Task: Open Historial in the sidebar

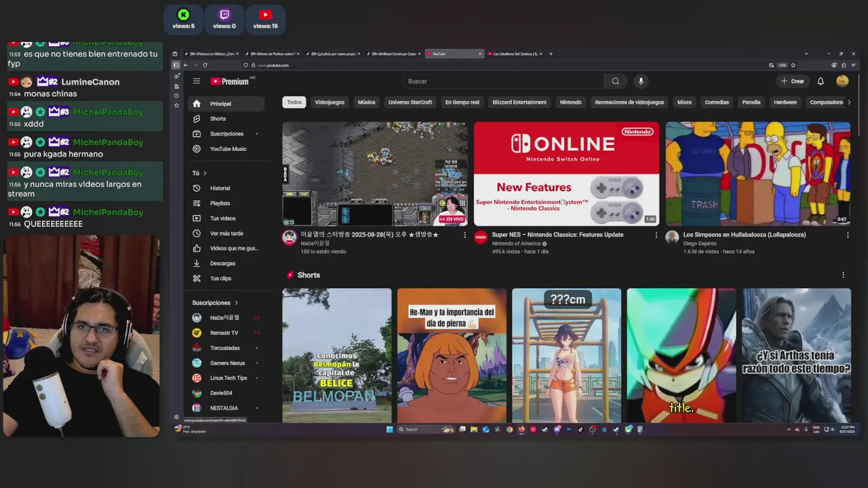Action: (226, 188)
